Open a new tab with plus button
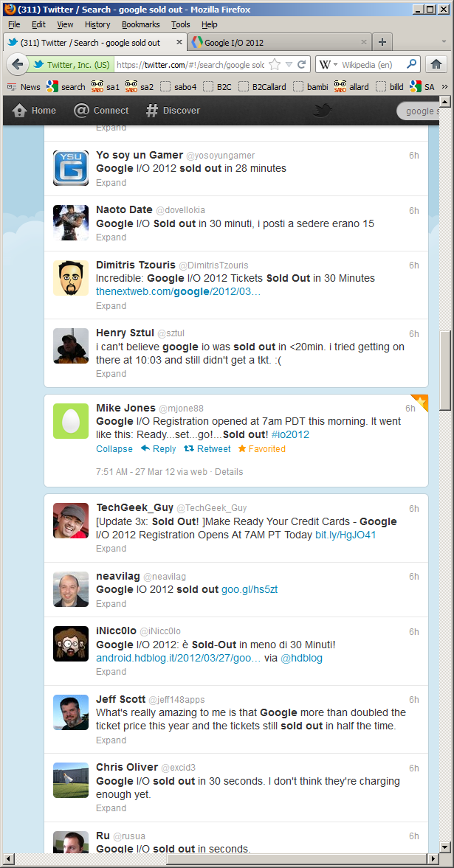 382,42
